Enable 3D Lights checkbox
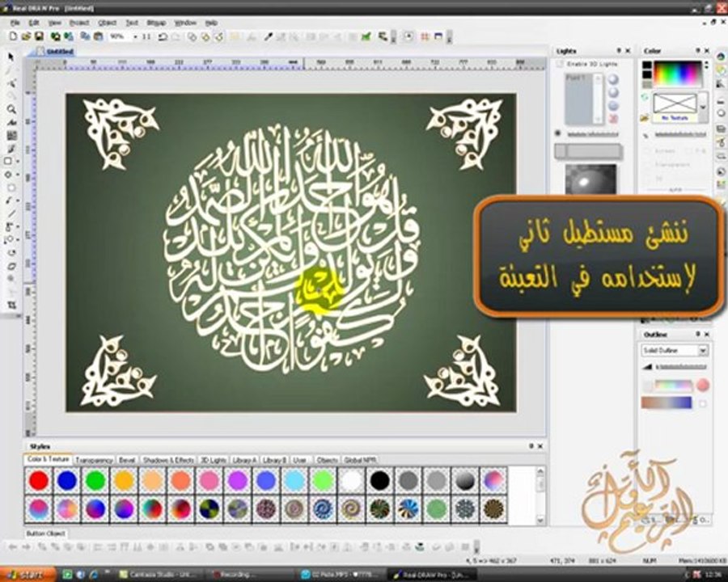 point(561,64)
